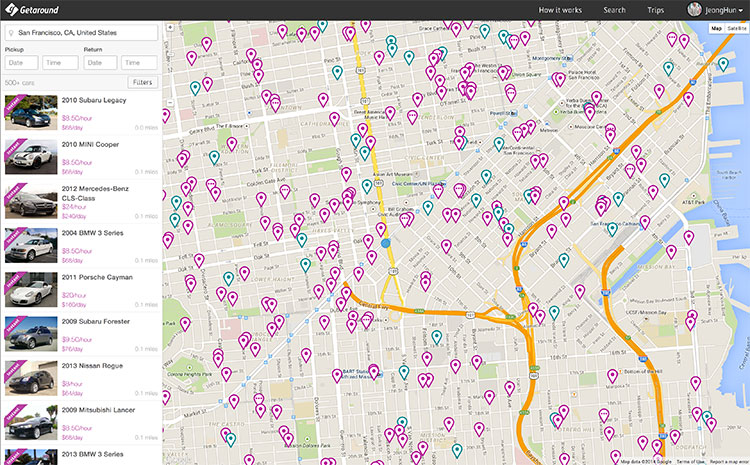Click the BMW 3 Series 2004 thumbnail

(31, 245)
